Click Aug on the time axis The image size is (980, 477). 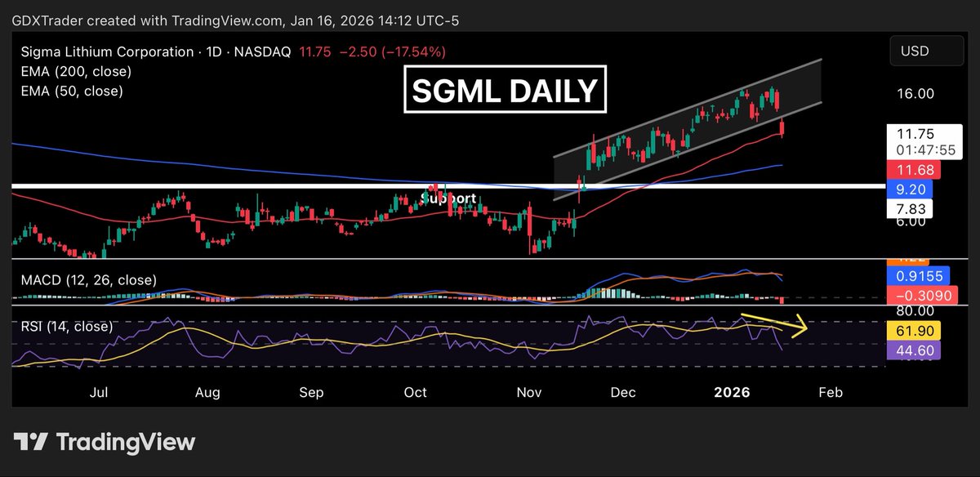[208, 392]
